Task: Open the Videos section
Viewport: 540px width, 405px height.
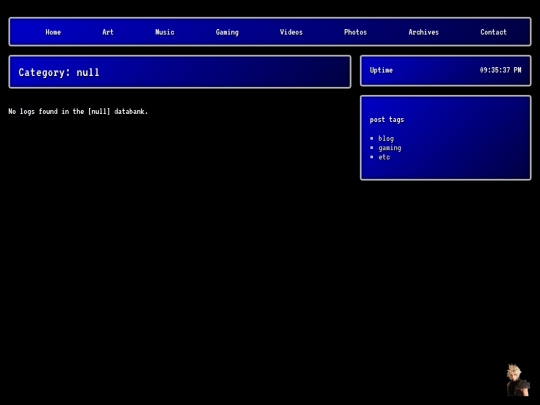Action: pyautogui.click(x=291, y=32)
